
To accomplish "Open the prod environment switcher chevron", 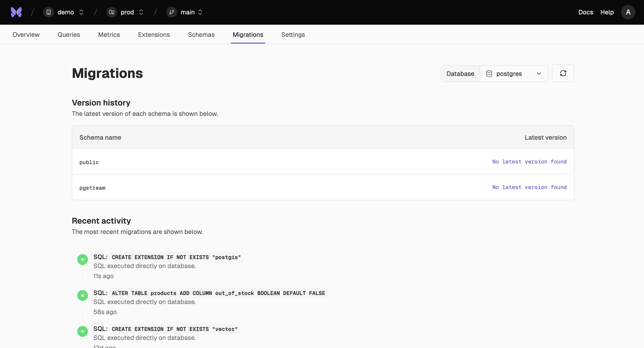I will [141, 12].
